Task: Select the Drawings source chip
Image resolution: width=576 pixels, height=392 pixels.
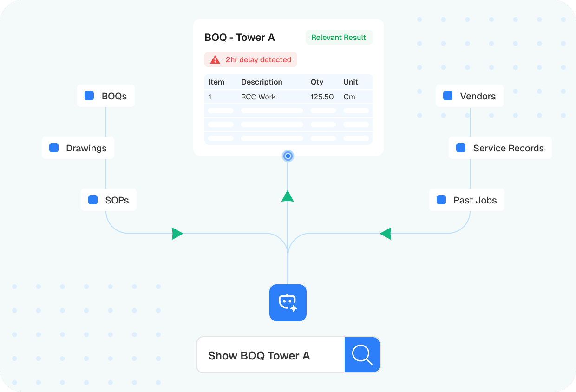Action: pyautogui.click(x=78, y=148)
